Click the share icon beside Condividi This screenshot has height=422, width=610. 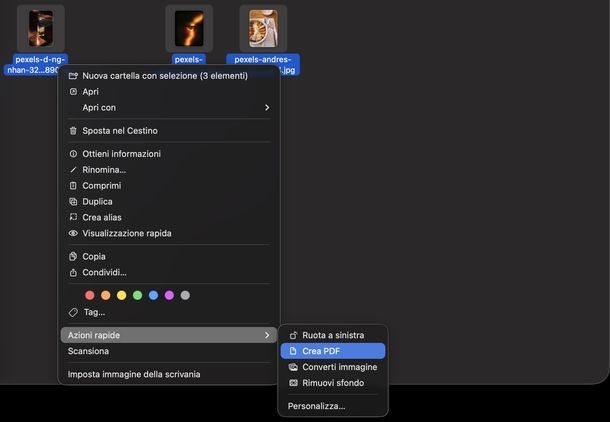point(73,272)
